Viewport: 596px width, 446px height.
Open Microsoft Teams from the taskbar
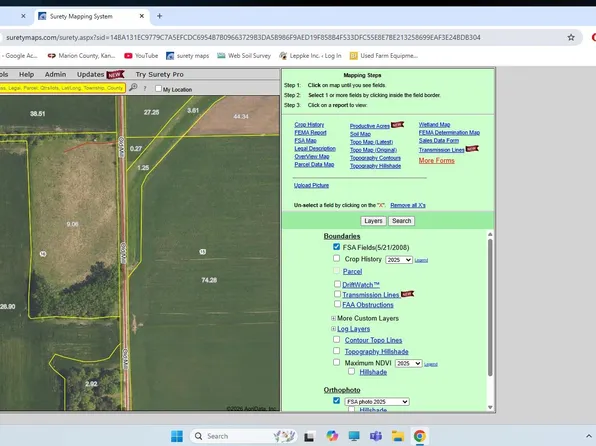click(x=376, y=436)
